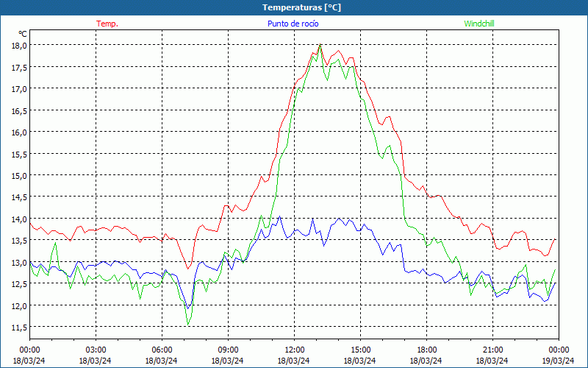Screen dimensions: 588x368
Task: Click the 03:00 time axis label
Action: click(96, 350)
